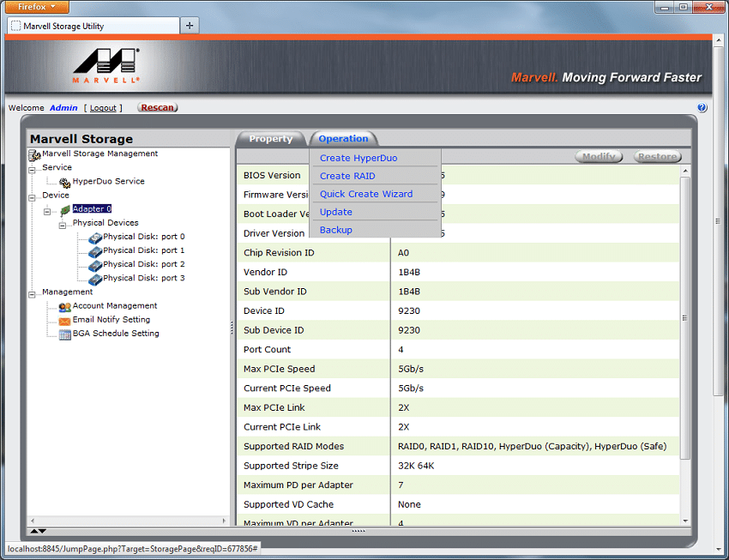The image size is (729, 560).
Task: Click the disk icon for port 0
Action: point(95,238)
